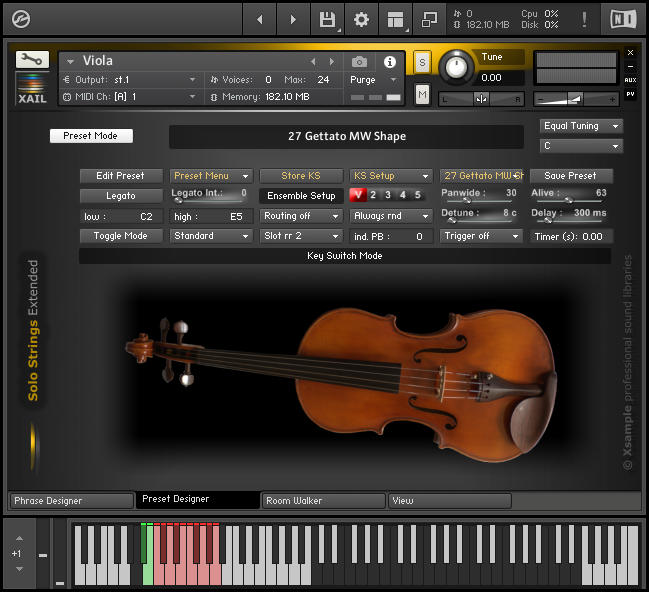This screenshot has height=592, width=649.
Task: Click the pan L/R slider
Action: (481, 99)
